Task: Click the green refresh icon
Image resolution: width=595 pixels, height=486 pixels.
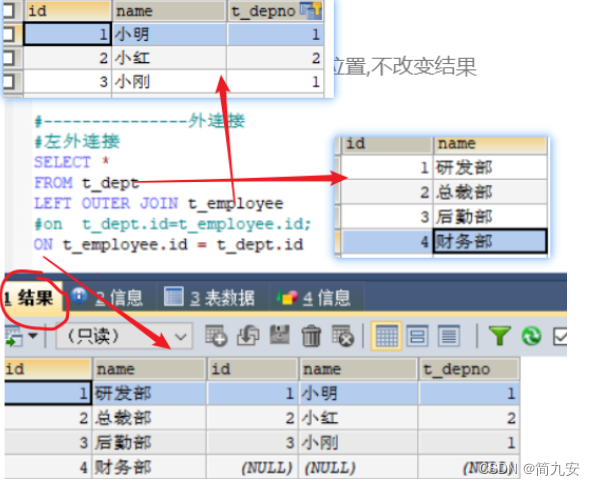Action: pos(531,336)
